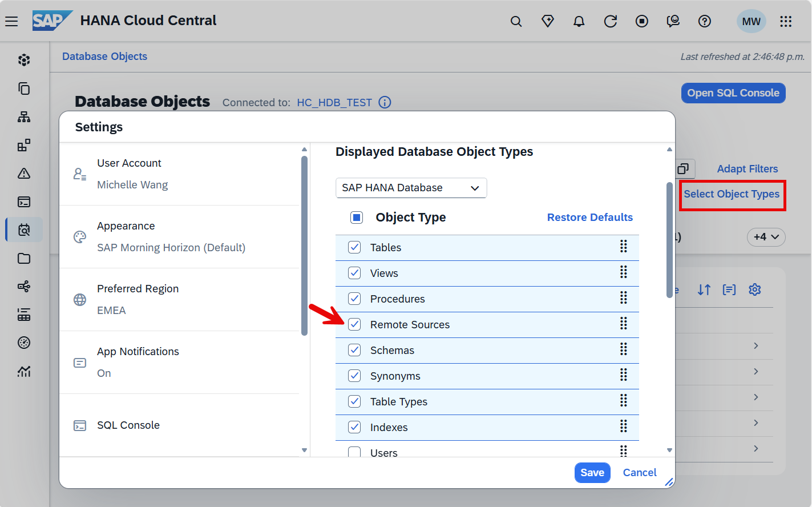This screenshot has width=812, height=507.
Task: Open the Appearance settings section
Action: 179,237
